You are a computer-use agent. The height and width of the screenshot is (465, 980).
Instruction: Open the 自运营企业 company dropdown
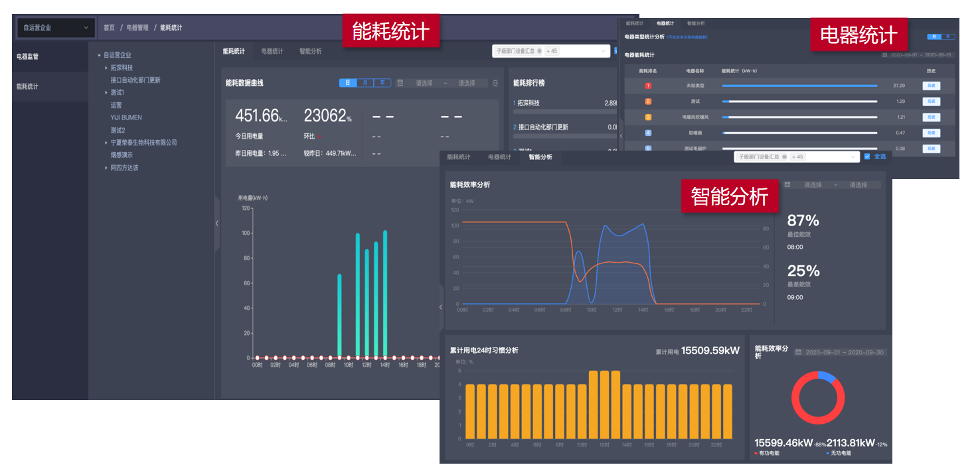(56, 28)
